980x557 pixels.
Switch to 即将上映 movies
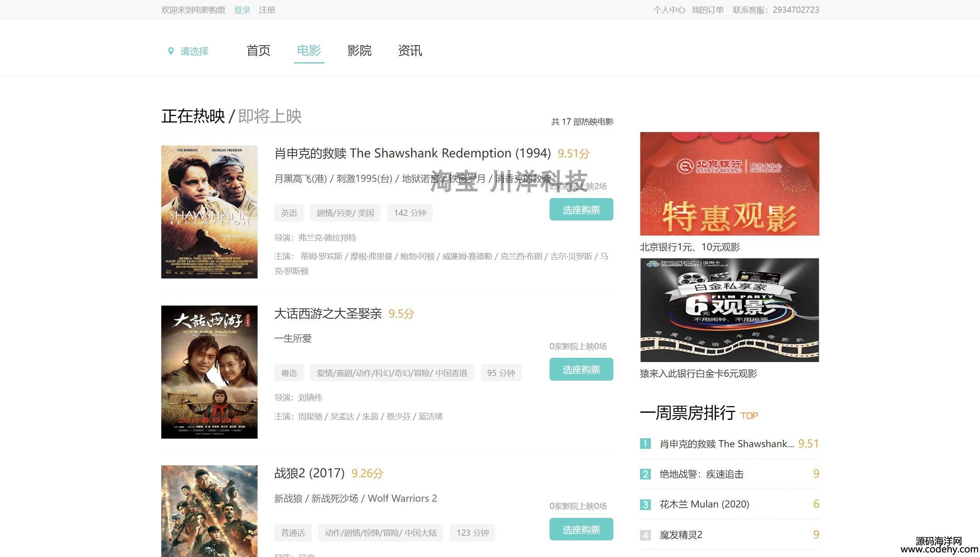click(x=270, y=116)
